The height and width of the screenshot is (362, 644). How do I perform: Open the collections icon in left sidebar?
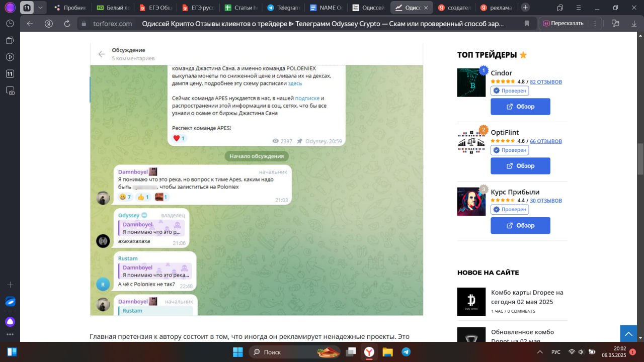10,40
